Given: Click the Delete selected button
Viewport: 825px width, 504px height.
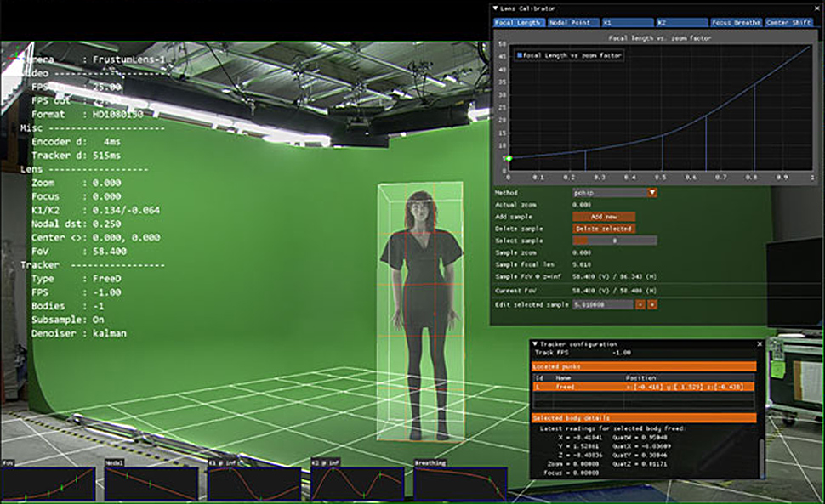Looking at the screenshot, I should point(603,229).
